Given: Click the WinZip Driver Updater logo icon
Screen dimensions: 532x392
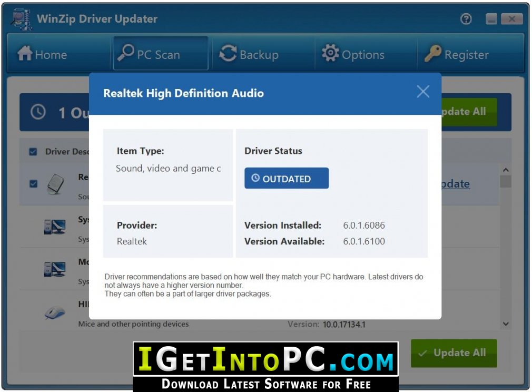Looking at the screenshot, I should click(22, 18).
